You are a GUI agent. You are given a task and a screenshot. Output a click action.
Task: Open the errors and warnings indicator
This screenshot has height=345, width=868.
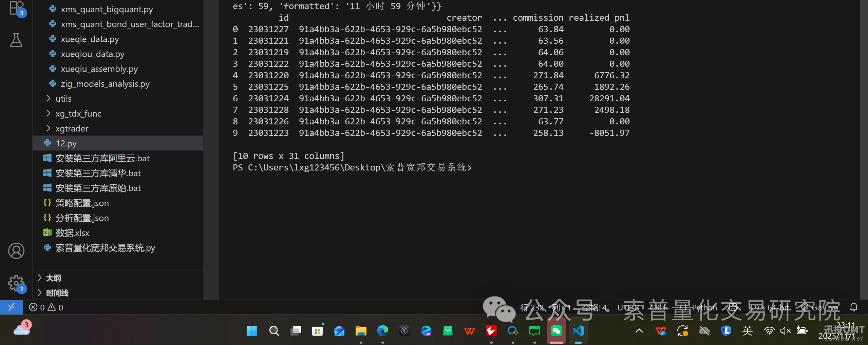(x=46, y=307)
